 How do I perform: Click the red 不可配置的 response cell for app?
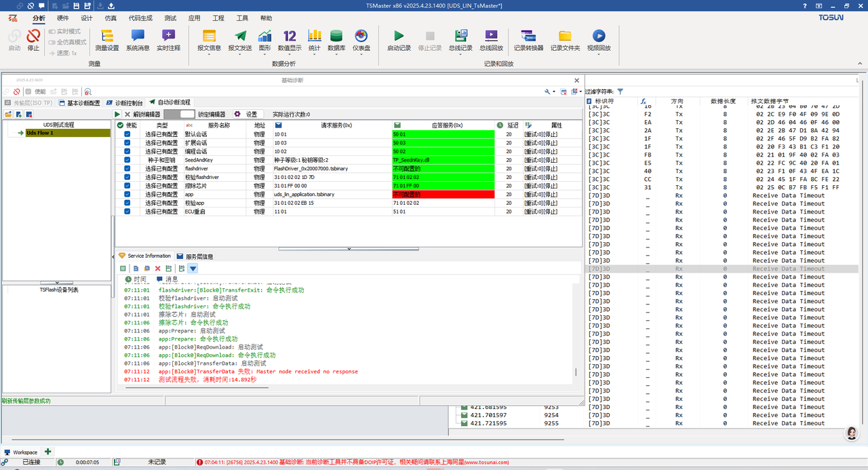click(x=443, y=194)
